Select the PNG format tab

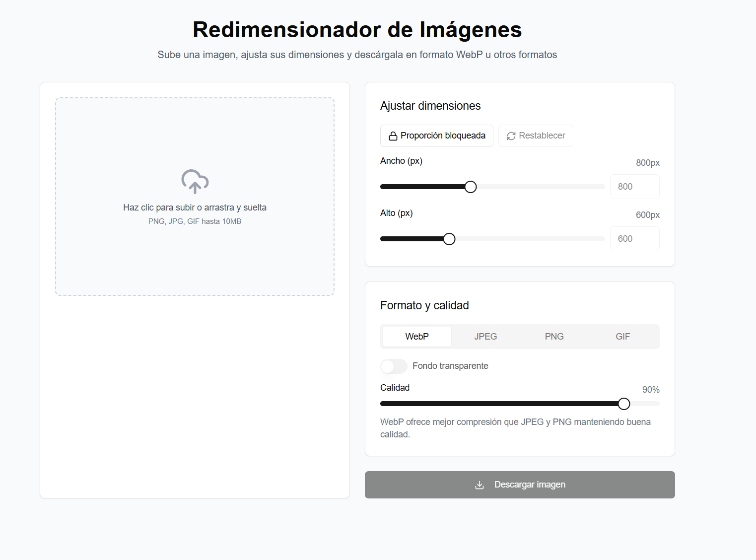click(554, 336)
